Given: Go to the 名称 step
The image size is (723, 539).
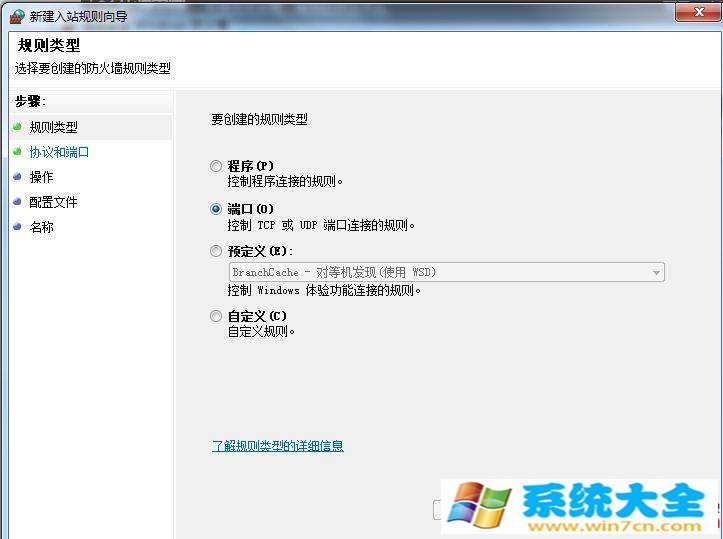Looking at the screenshot, I should (41, 227).
